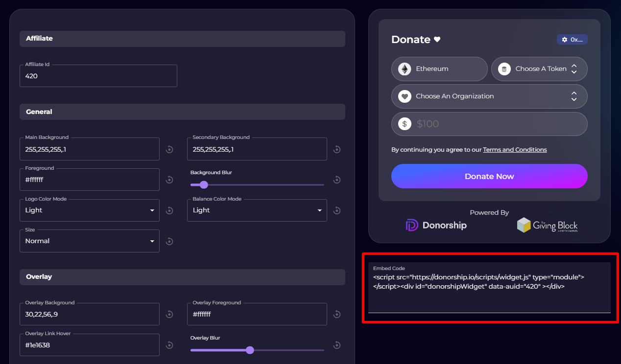Reset the Overlay Foreground icon
The height and width of the screenshot is (364, 621).
click(x=337, y=314)
